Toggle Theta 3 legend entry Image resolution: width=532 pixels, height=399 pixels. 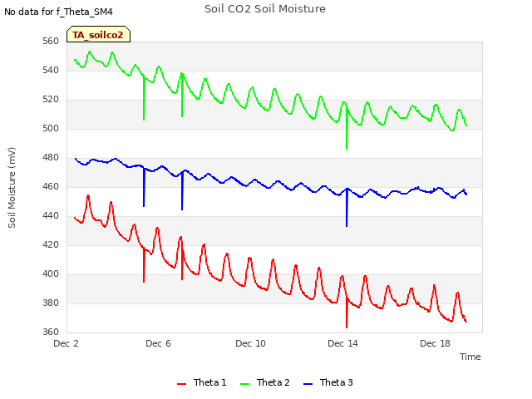(x=328, y=382)
